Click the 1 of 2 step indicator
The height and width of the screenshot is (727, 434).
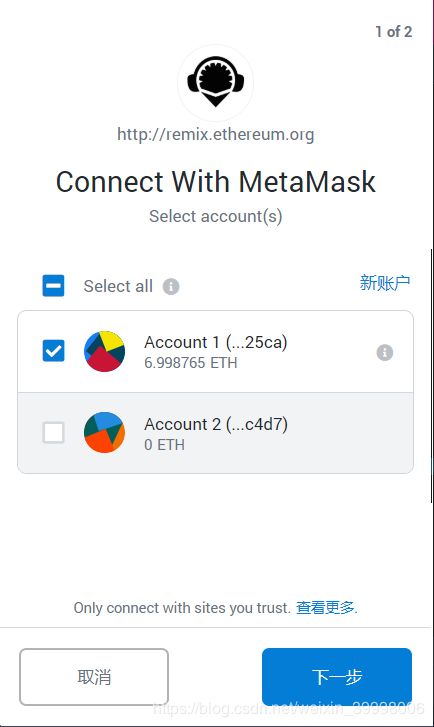[x=394, y=32]
